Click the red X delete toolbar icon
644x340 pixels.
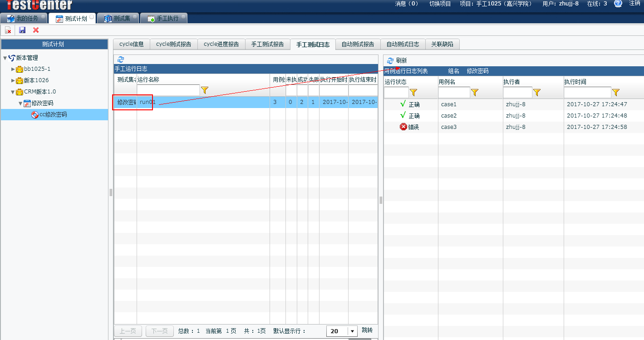36,30
